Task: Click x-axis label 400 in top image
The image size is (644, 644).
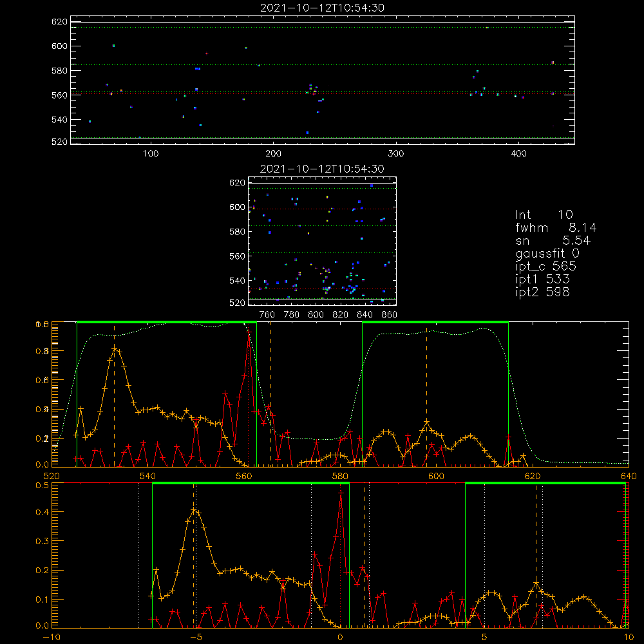Action: click(518, 154)
